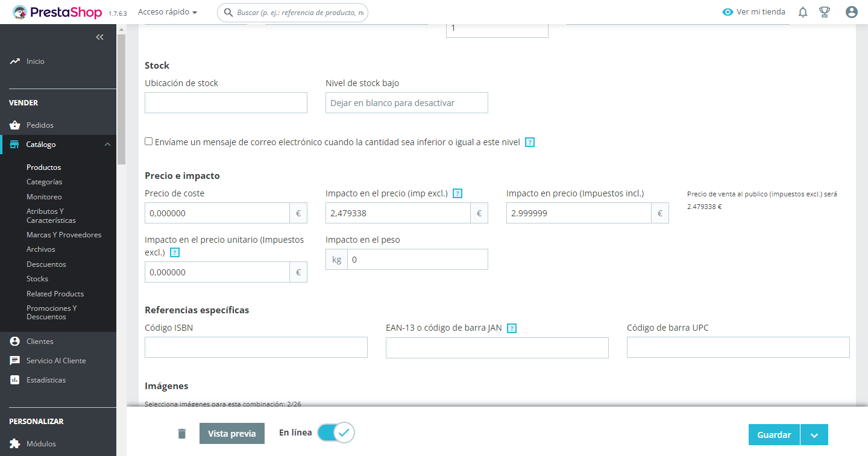Viewport: 868px width, 456px height.
Task: Click Ver mi tienda eye link
Action: (754, 12)
